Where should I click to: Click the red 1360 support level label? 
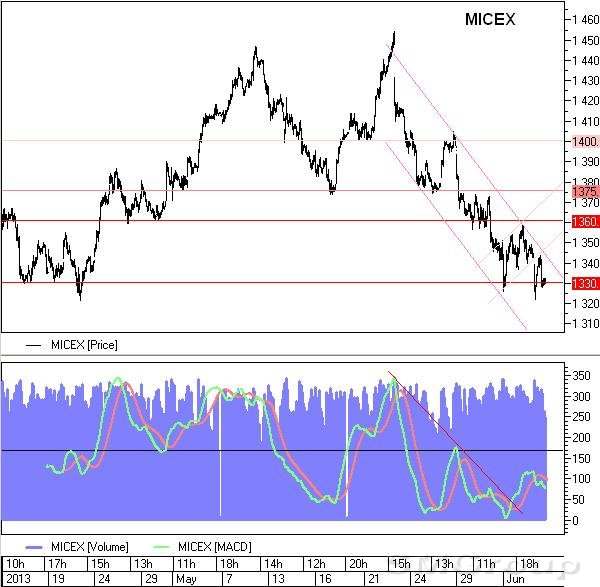coord(585,221)
